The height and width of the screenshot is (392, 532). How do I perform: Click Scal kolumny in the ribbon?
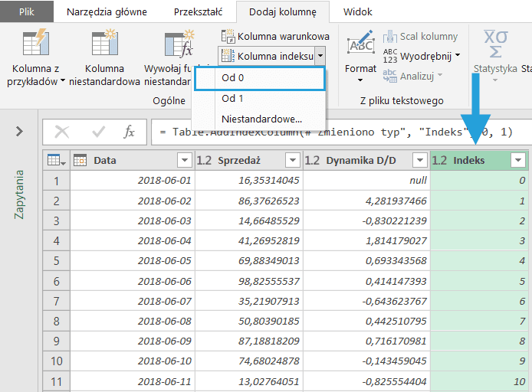(420, 36)
